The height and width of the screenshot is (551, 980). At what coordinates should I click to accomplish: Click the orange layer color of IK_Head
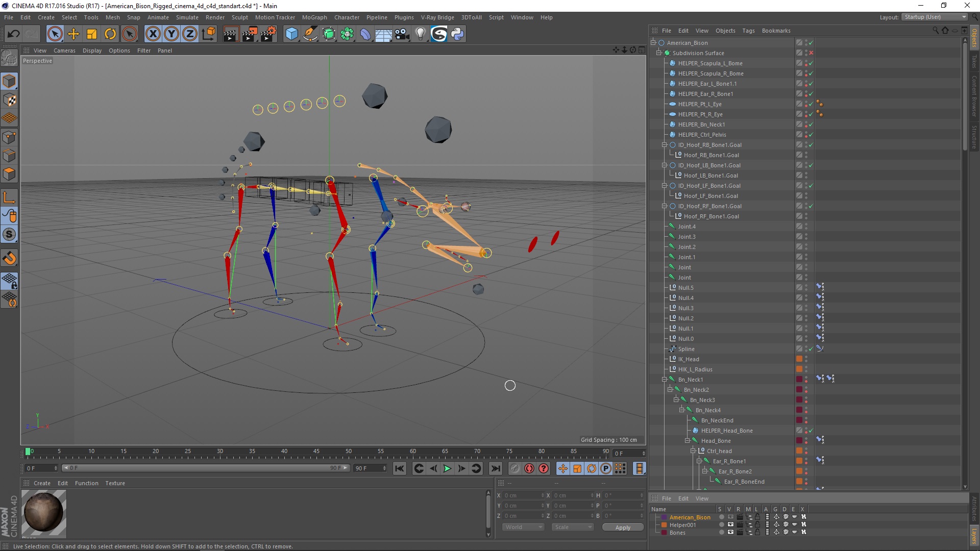tap(799, 359)
